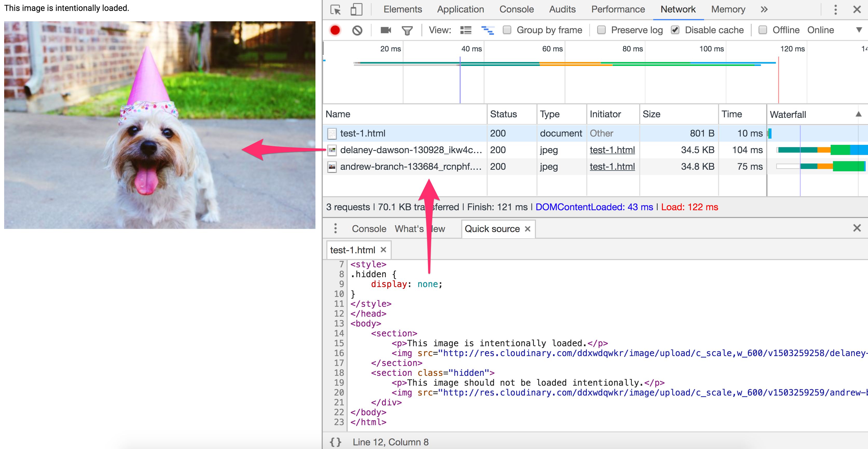Enable the Group by frame checkbox
The height and width of the screenshot is (449, 868).
507,30
